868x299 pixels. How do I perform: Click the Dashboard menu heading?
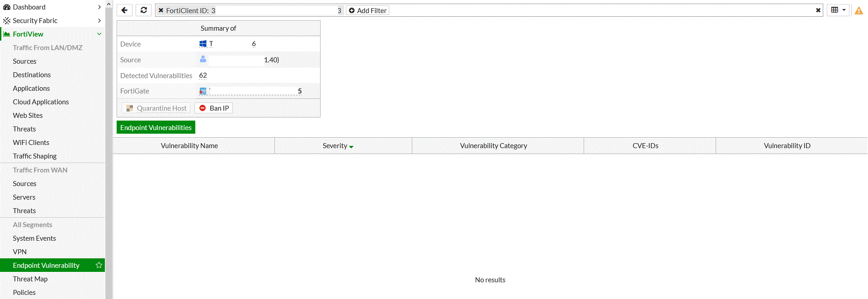pos(29,7)
